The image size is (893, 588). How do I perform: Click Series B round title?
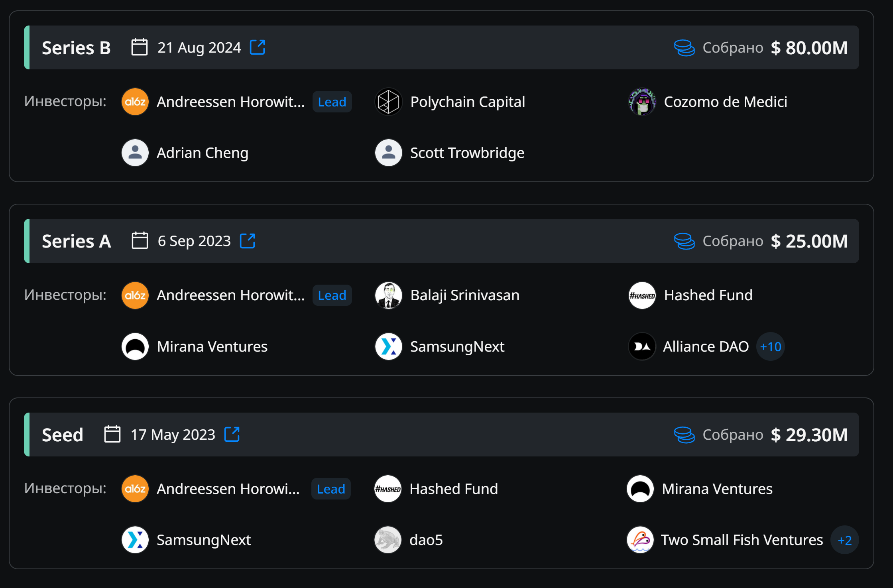[76, 48]
